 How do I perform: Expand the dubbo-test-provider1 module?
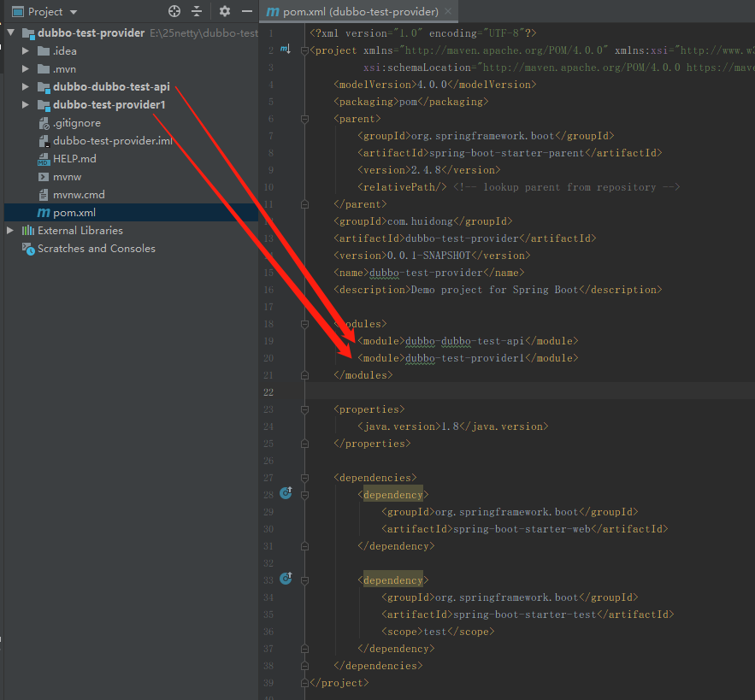[x=26, y=104]
